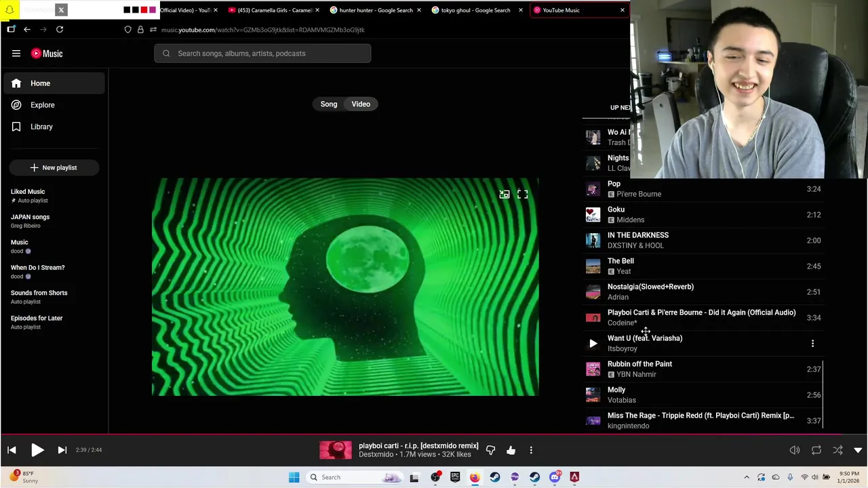The image size is (868, 488).
Task: Open the action menu for Want U
Action: [x=812, y=344]
